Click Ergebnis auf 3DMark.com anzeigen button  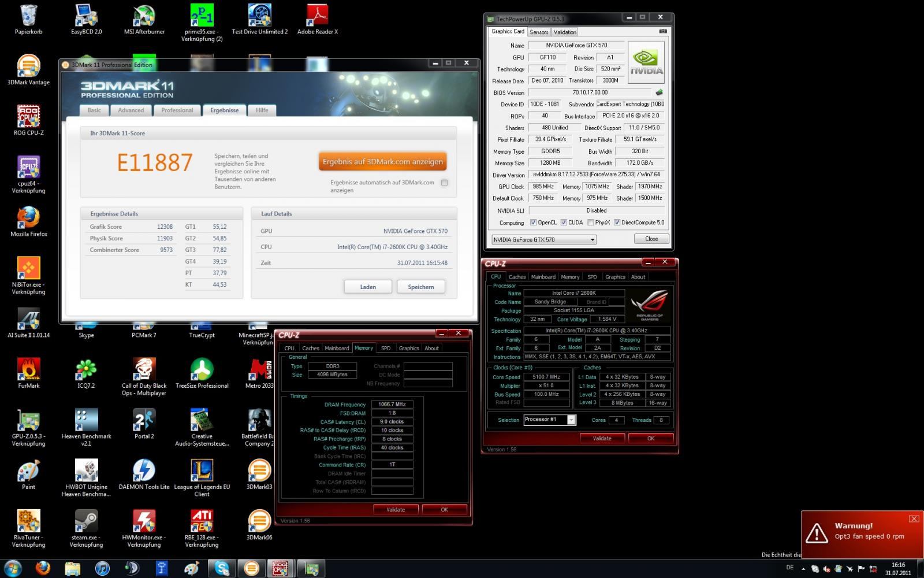382,162
